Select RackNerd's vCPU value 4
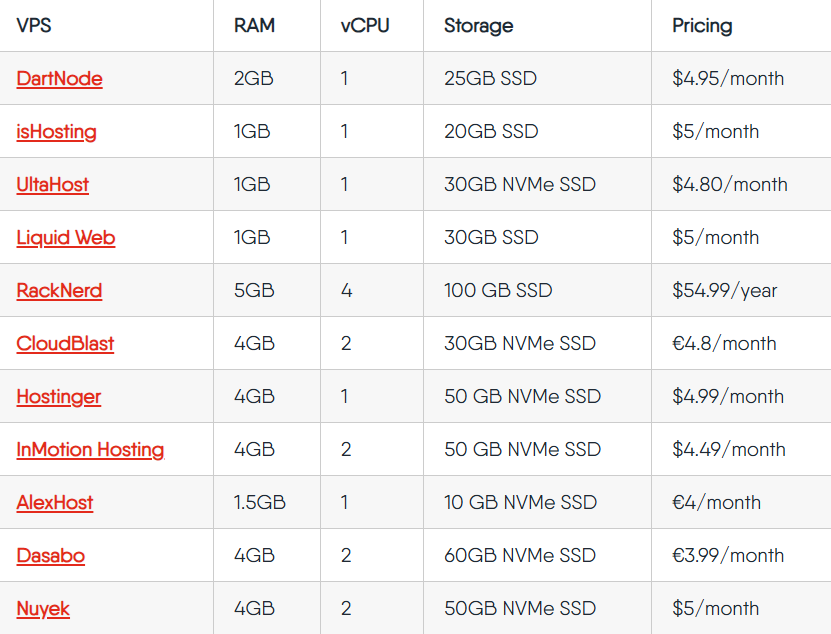Viewport: 831px width, 634px height. 347,290
